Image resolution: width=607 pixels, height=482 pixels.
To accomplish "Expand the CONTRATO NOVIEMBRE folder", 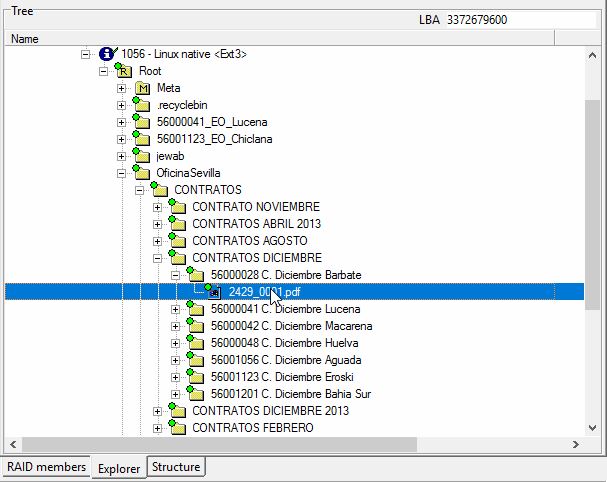I will (157, 207).
